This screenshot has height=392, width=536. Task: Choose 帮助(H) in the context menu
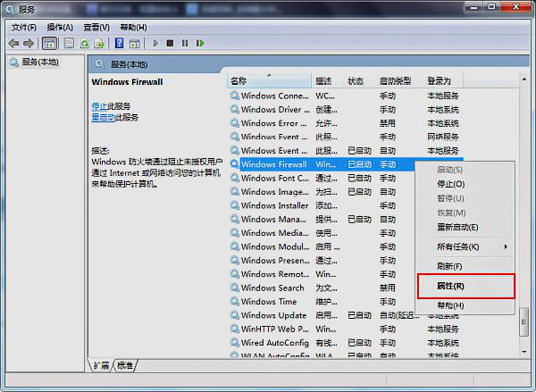450,305
